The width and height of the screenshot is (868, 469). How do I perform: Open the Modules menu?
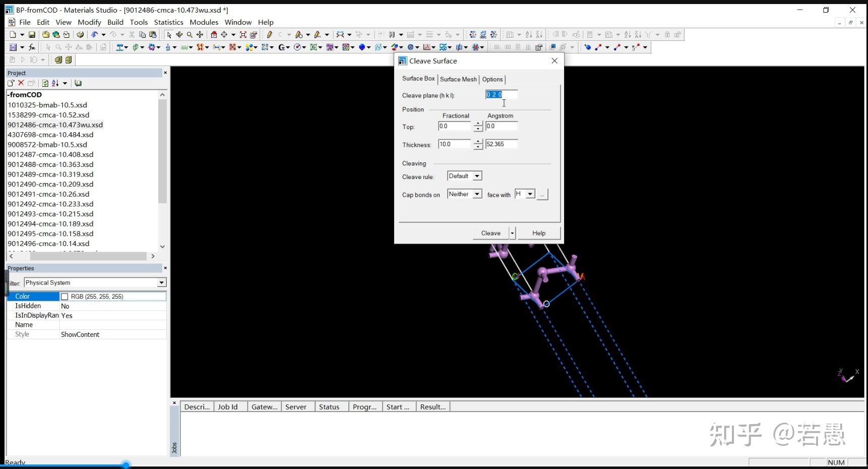point(204,22)
